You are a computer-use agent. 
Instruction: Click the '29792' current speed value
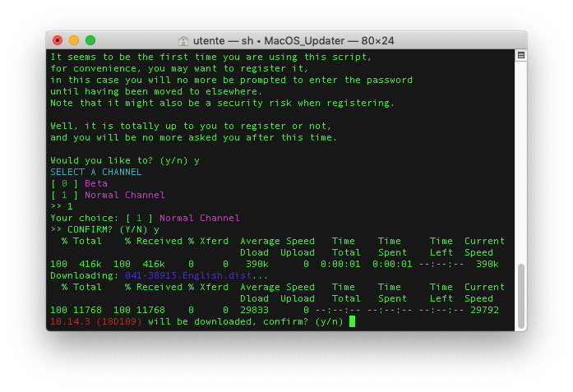[484, 310]
